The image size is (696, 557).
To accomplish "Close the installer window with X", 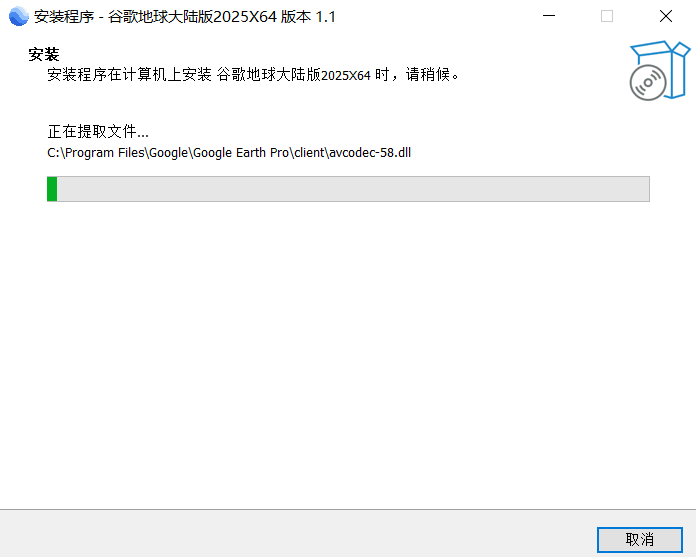I will (x=666, y=16).
